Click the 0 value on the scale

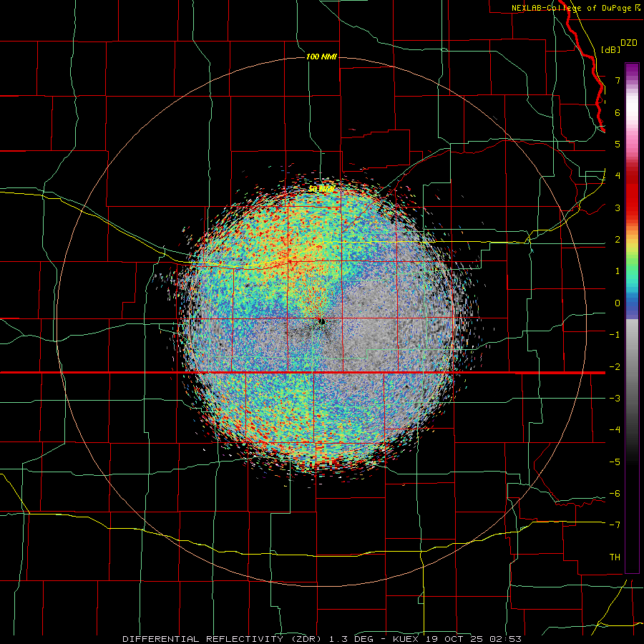point(618,303)
